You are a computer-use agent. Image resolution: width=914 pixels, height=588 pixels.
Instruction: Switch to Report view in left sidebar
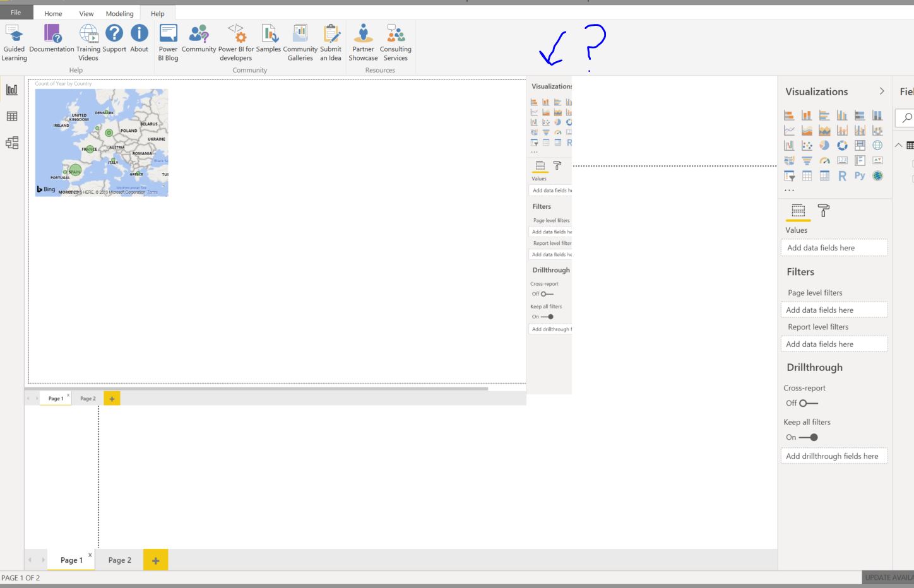(x=12, y=90)
